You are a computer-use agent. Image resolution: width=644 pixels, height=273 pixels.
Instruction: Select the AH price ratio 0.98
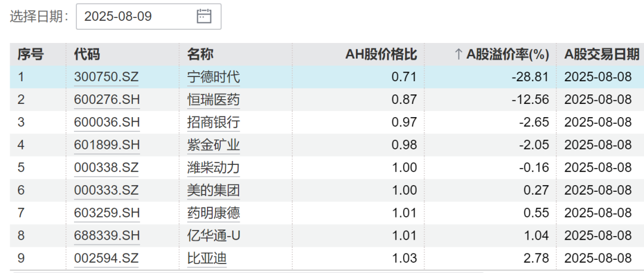click(404, 145)
